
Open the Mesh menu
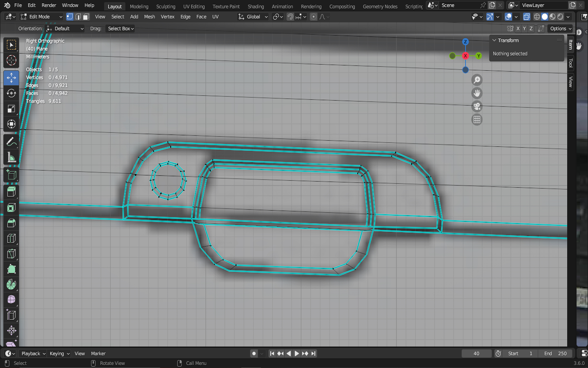point(149,17)
